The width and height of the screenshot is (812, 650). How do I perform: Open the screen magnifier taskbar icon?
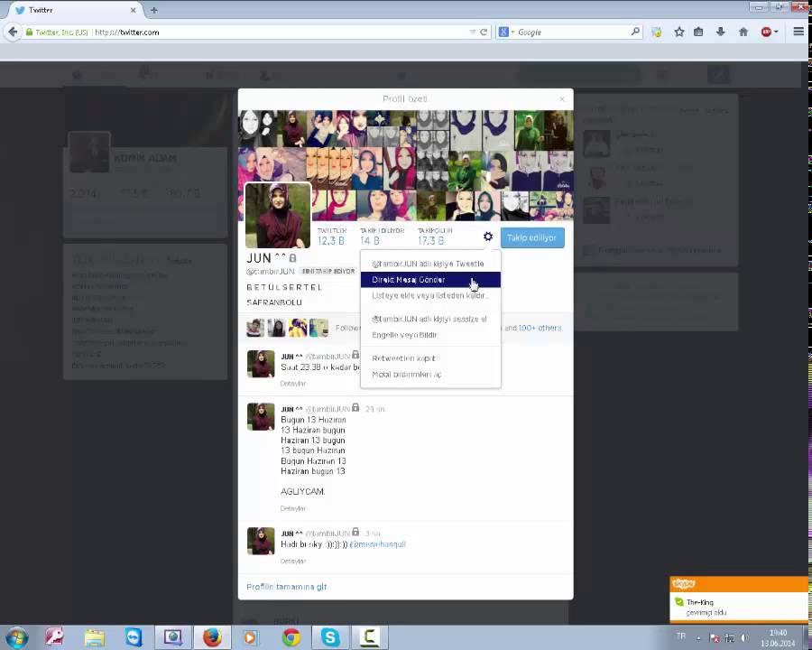[x=173, y=637]
